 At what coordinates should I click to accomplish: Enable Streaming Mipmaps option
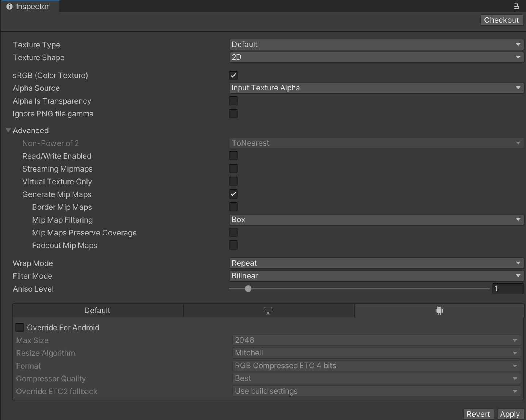pyautogui.click(x=233, y=169)
